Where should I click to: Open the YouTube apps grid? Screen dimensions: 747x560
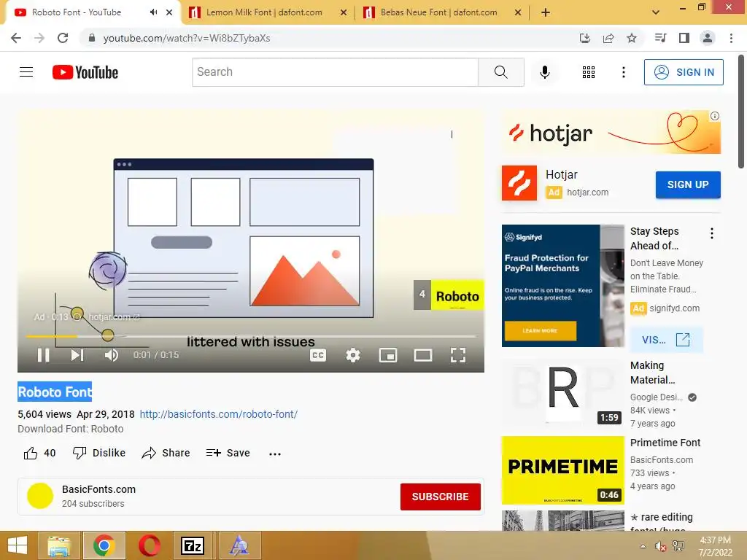click(589, 72)
